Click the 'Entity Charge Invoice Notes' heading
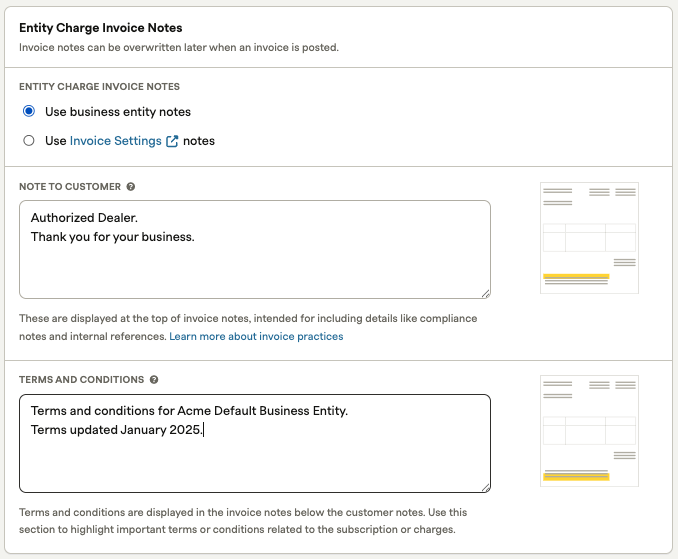This screenshot has height=559, width=678. pyautogui.click(x=100, y=29)
